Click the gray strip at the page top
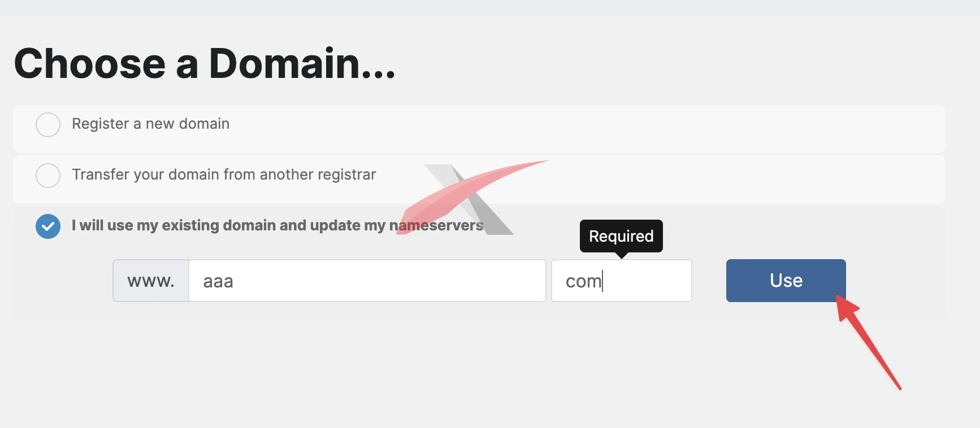 click(490, 8)
